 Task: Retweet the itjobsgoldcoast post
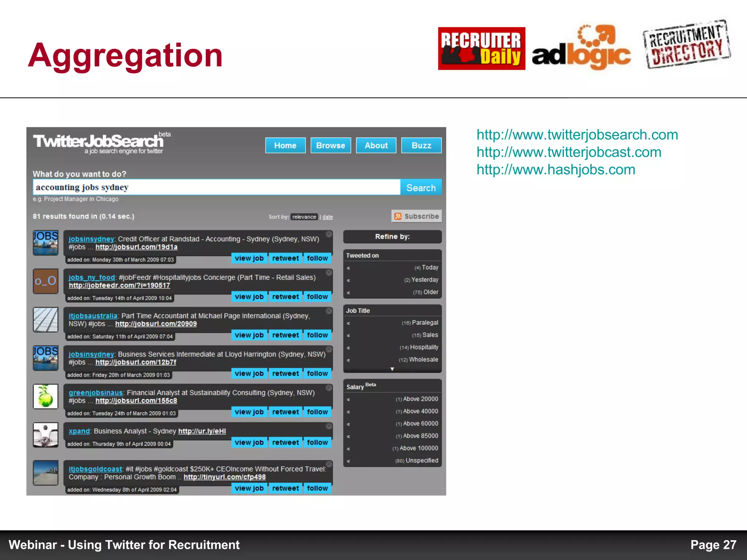tap(285, 488)
